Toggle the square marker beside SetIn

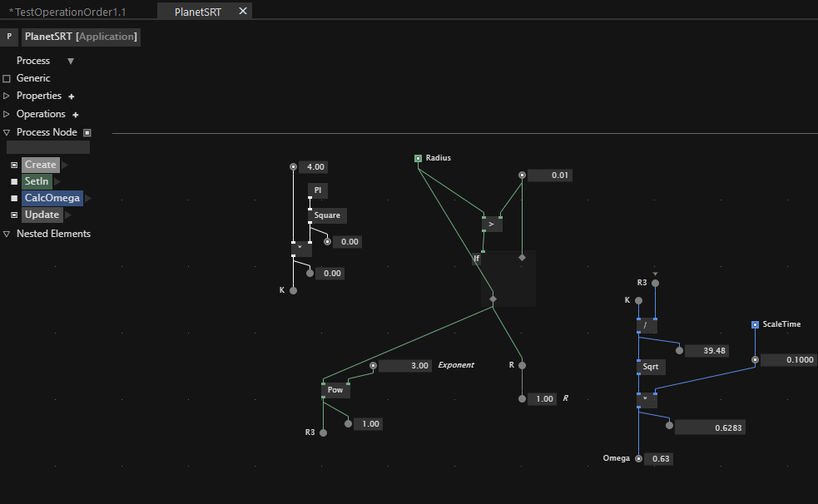coord(14,181)
